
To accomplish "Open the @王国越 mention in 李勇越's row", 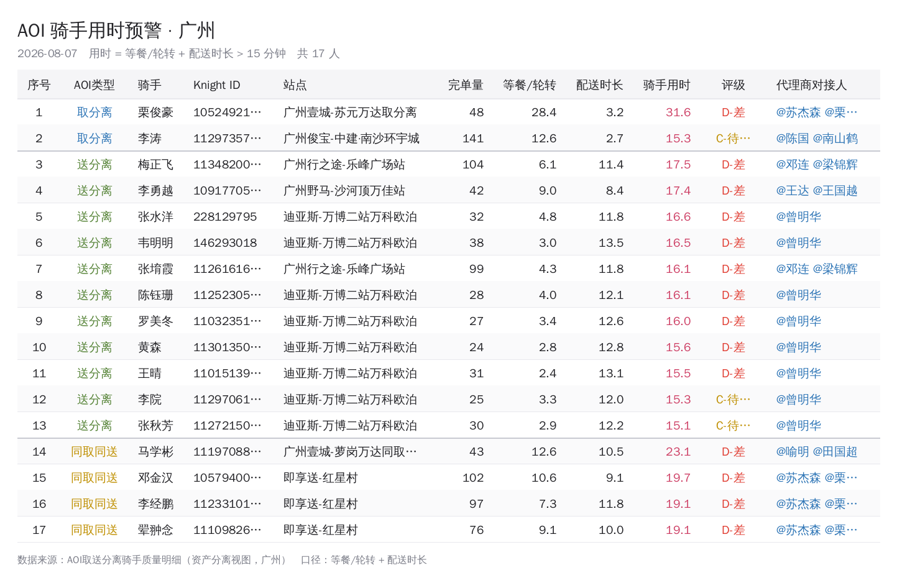I will coord(835,191).
